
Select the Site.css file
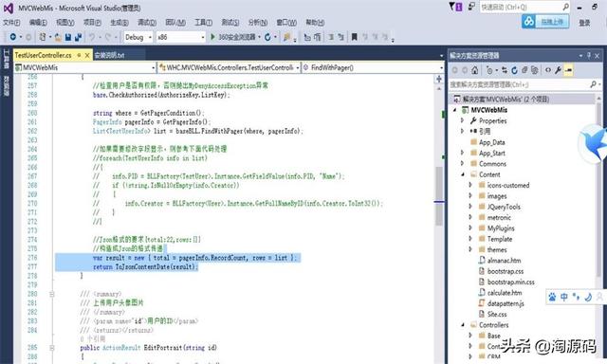(497, 314)
